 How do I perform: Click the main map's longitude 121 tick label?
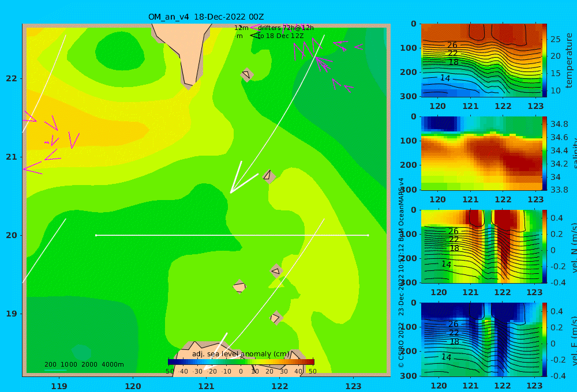(x=207, y=386)
